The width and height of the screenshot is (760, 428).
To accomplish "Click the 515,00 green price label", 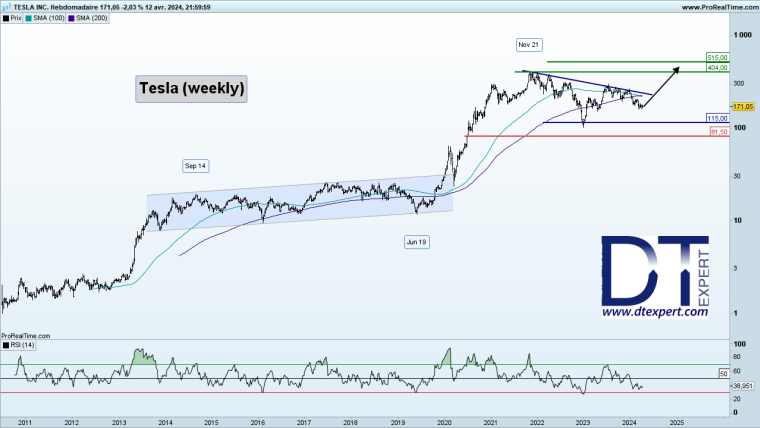I will click(x=717, y=58).
